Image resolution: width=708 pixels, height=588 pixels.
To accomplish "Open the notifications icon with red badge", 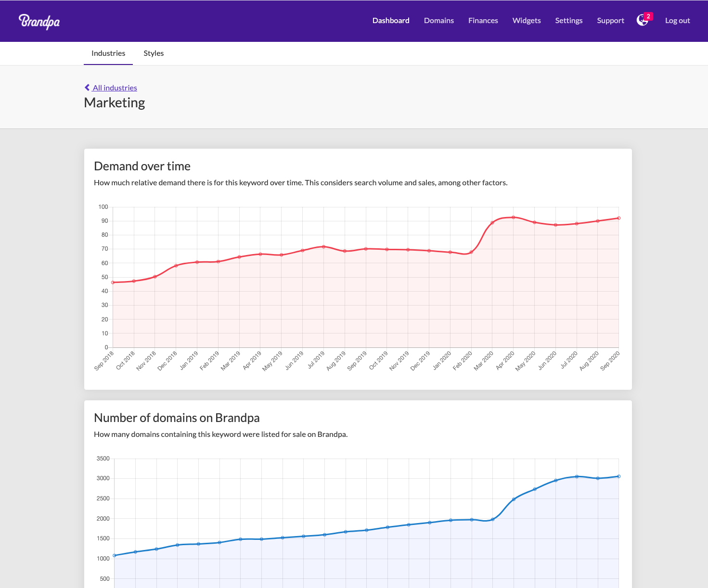I will point(644,20).
